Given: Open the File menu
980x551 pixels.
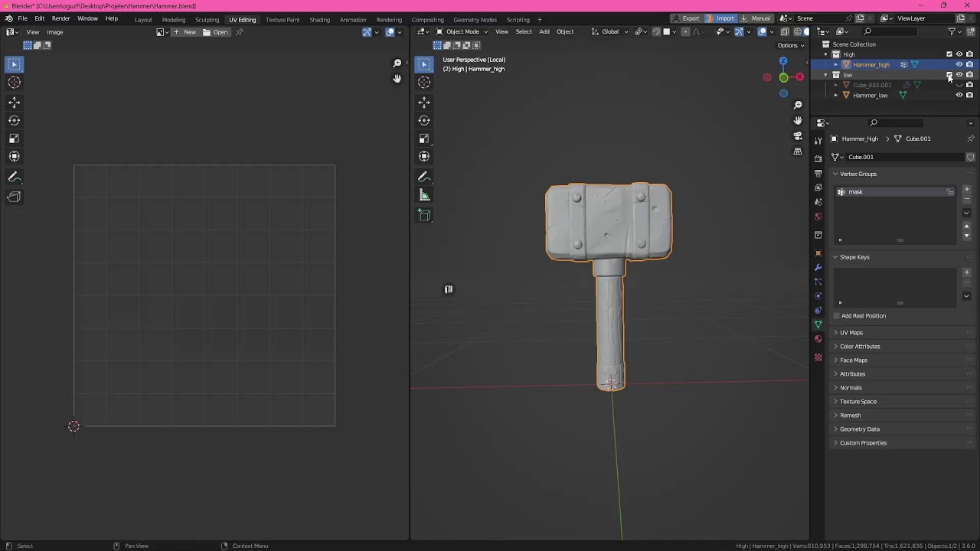Looking at the screenshot, I should click(23, 18).
